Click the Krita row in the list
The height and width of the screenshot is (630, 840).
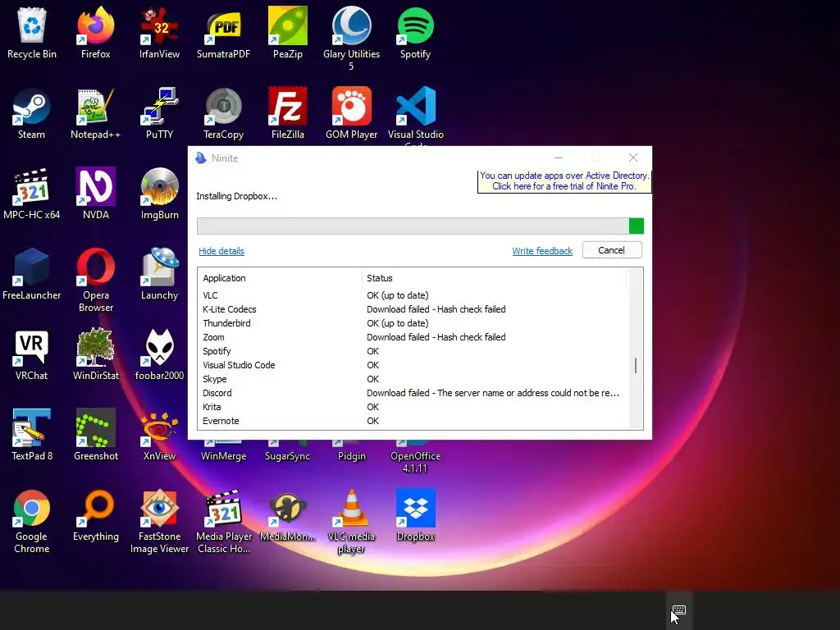(x=413, y=407)
